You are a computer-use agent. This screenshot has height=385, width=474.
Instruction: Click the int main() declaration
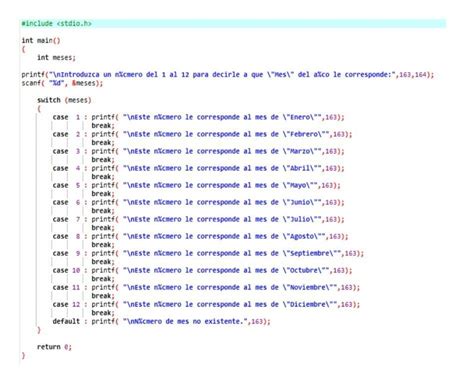[41, 41]
